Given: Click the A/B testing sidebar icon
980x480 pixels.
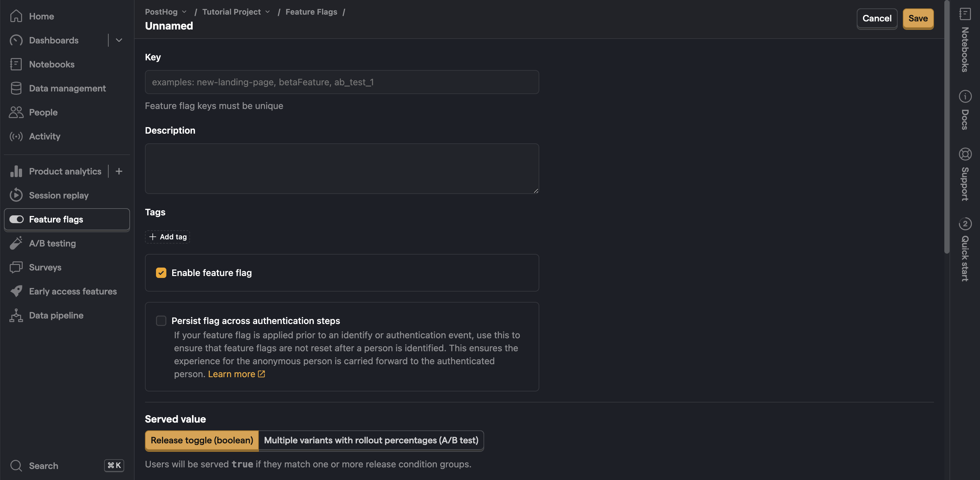Looking at the screenshot, I should point(16,243).
